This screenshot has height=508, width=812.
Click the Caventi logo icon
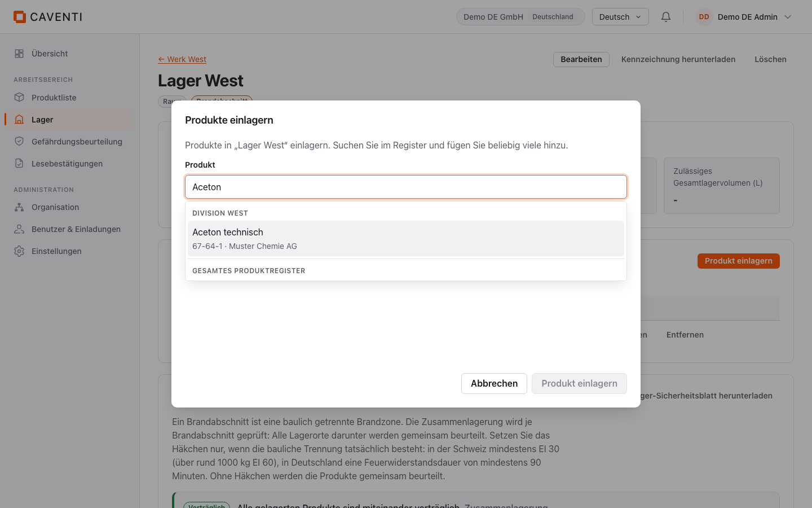20,17
